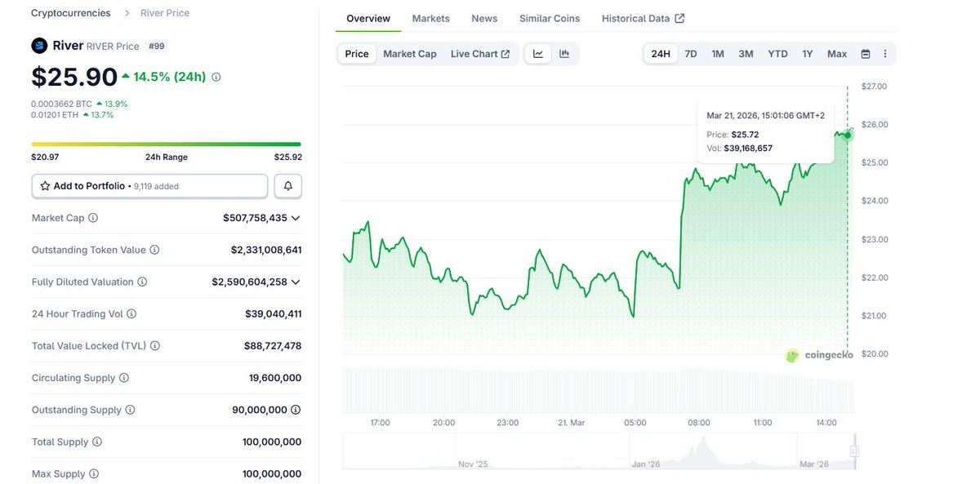Open Fully Diluted Valuation info icon
This screenshot has height=484, width=980.
(x=142, y=282)
